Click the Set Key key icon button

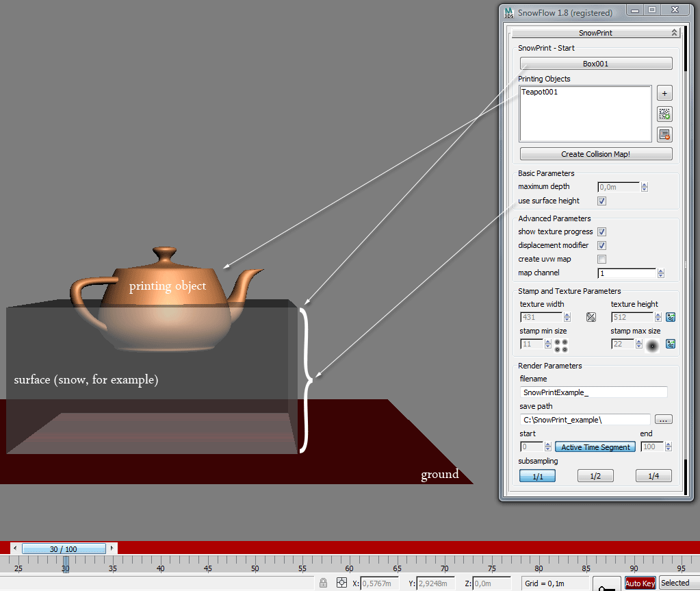(607, 585)
